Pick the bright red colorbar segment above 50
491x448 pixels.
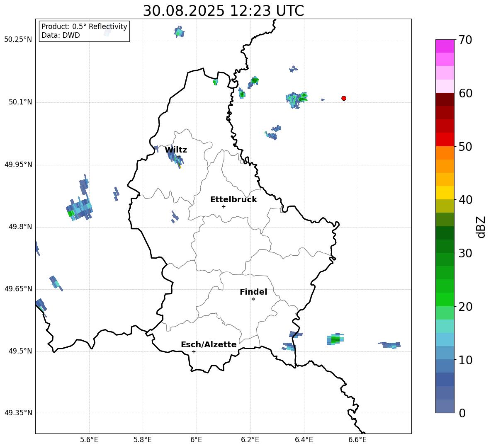coord(445,139)
